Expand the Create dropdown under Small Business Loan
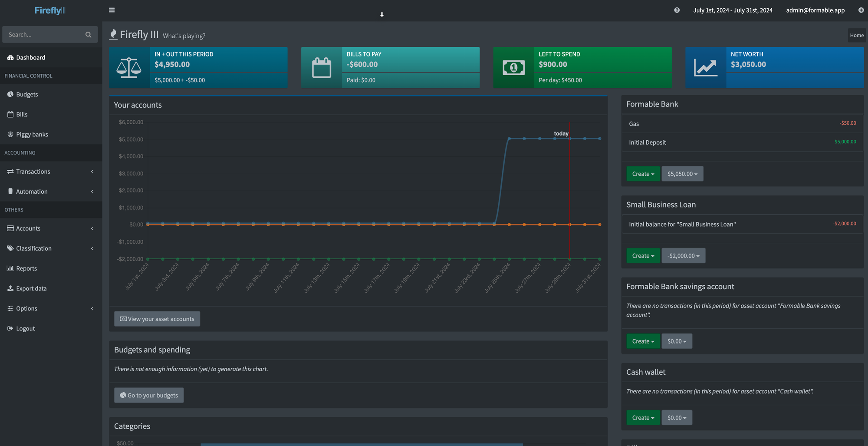 [x=643, y=255]
